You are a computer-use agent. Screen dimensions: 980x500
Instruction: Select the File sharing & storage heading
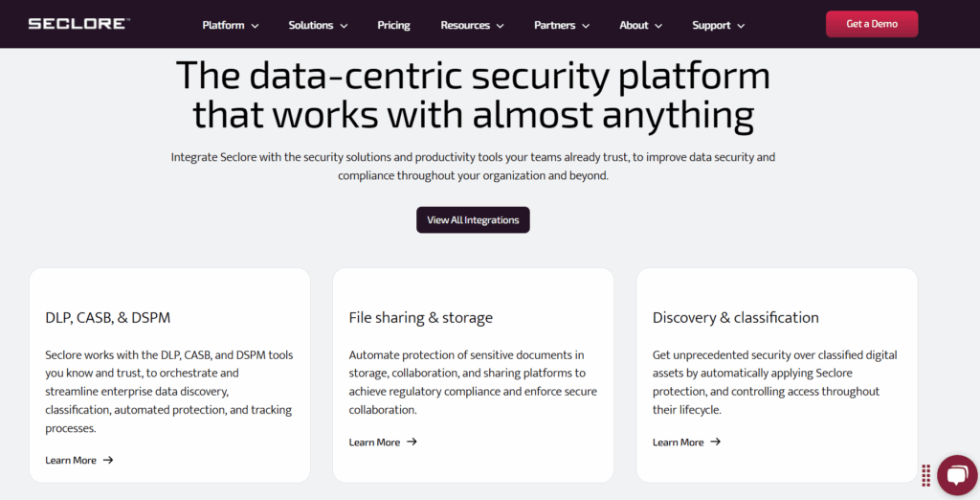pyautogui.click(x=421, y=317)
